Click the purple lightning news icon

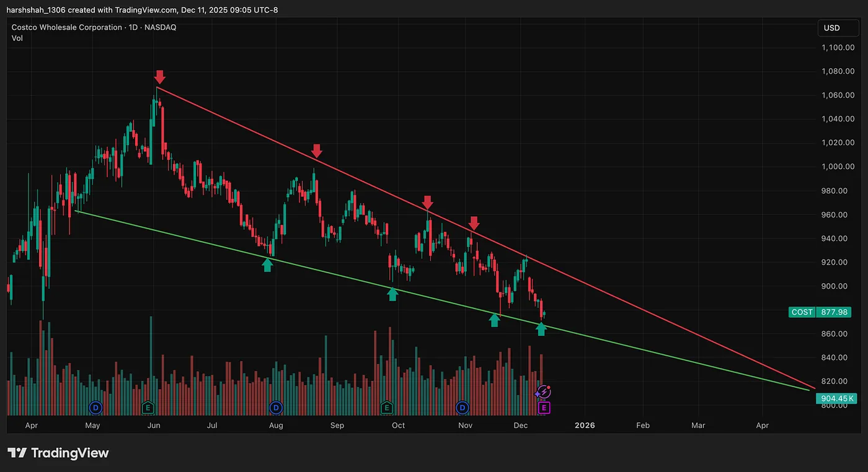tap(543, 391)
